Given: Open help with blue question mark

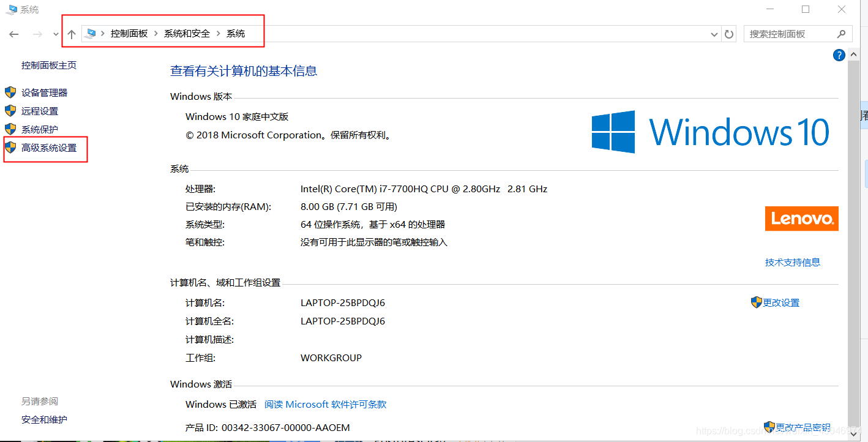Looking at the screenshot, I should pyautogui.click(x=839, y=55).
